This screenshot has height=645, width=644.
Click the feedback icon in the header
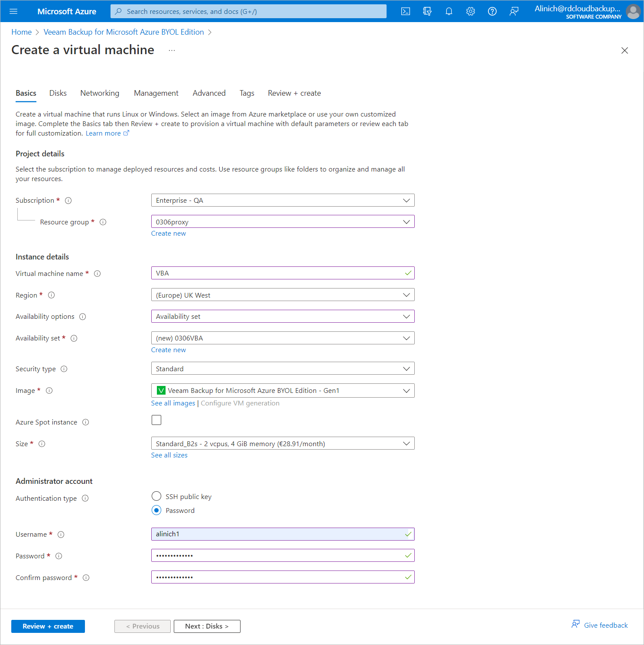[x=514, y=11]
